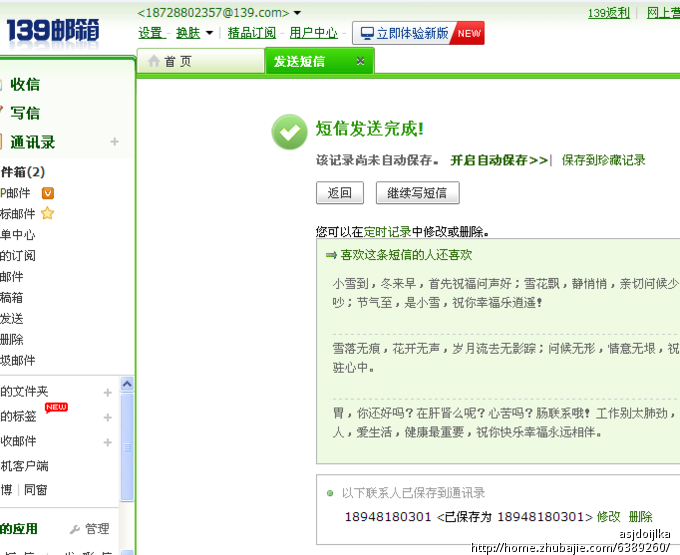Click the plus icon beside 的文件夹
680x555 pixels.
coord(108,392)
